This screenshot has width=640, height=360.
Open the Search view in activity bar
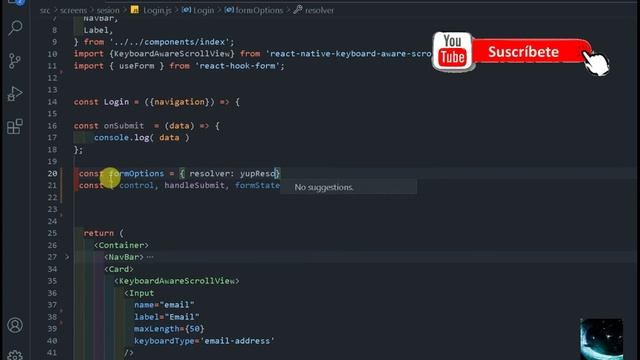pos(16,28)
